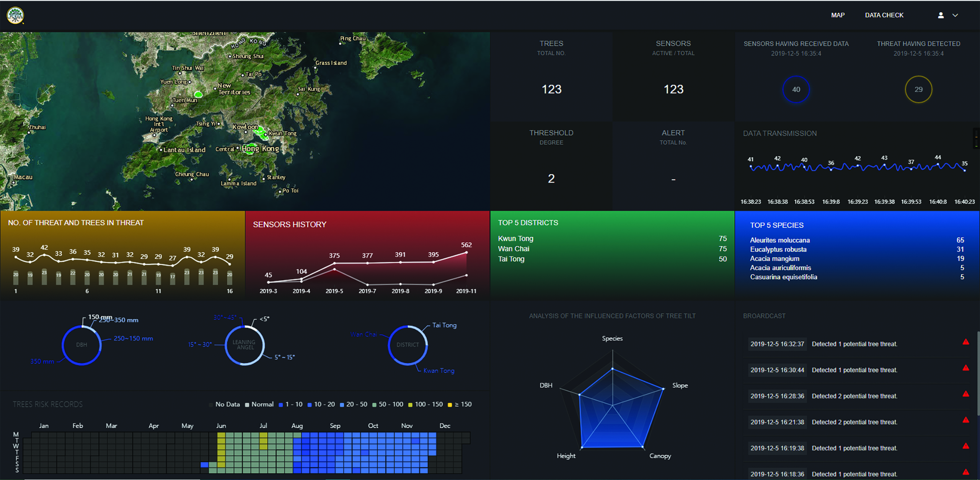
Task: Click the Slope vertex on radar chart
Action: (663, 389)
